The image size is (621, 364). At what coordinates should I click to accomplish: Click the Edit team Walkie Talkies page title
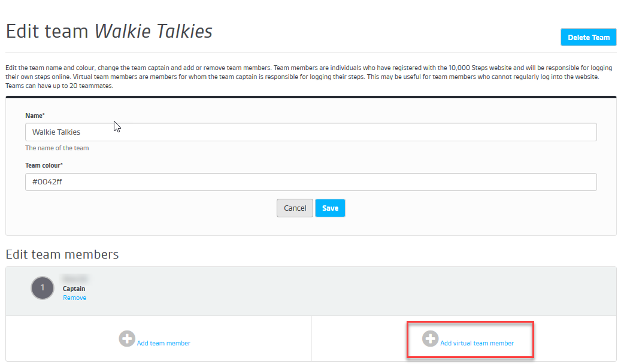click(x=109, y=32)
